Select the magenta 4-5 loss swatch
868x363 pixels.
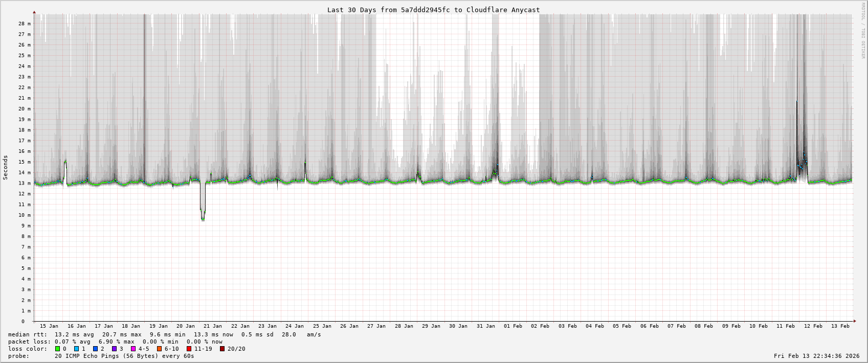[133, 349]
